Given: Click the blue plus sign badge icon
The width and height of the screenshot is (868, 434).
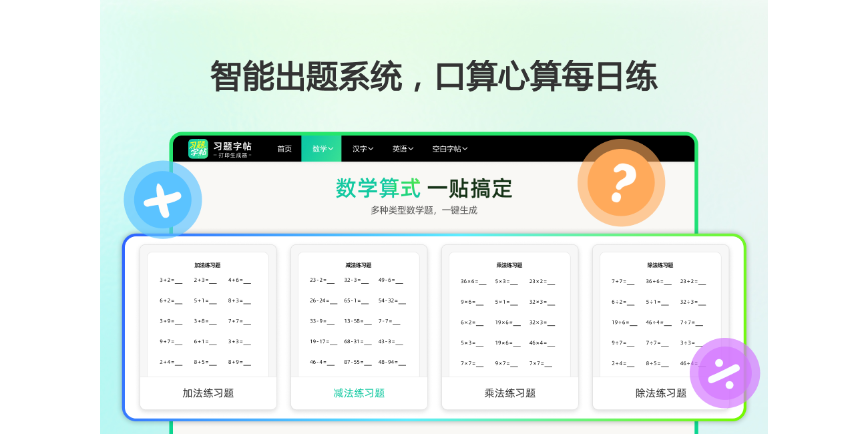Looking at the screenshot, I should click(x=163, y=200).
